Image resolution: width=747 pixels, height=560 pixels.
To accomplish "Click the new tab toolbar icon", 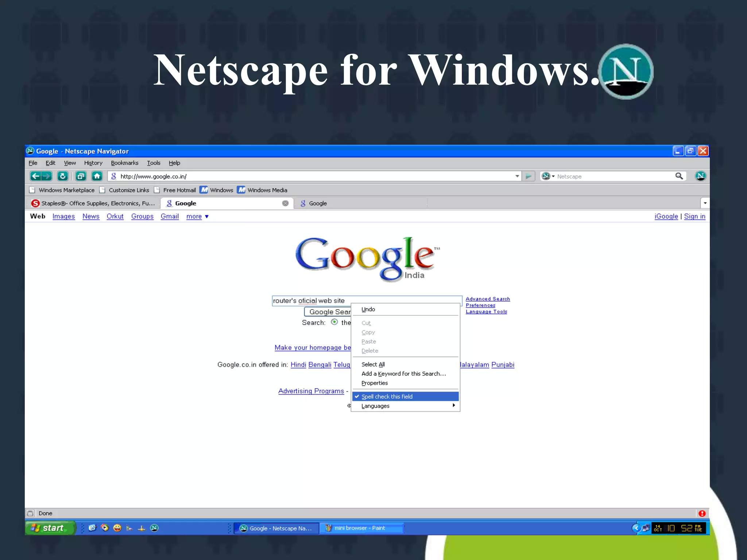I will pyautogui.click(x=81, y=176).
